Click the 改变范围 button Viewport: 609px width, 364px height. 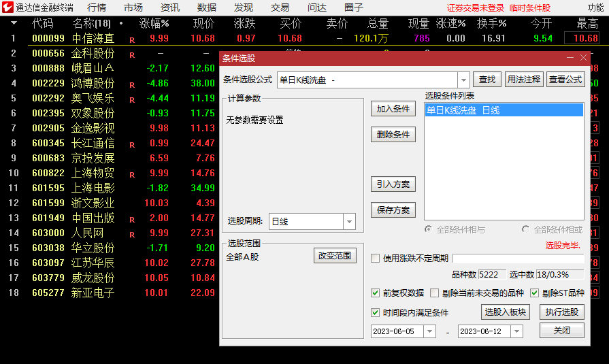(335, 256)
